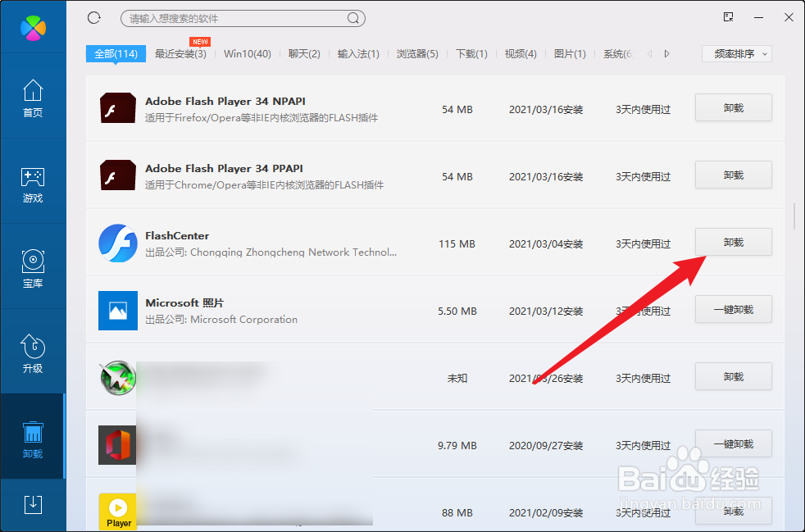Click Adobe Flash Player 34 PPAPI icon
This screenshot has width=805, height=532.
pyautogui.click(x=117, y=175)
